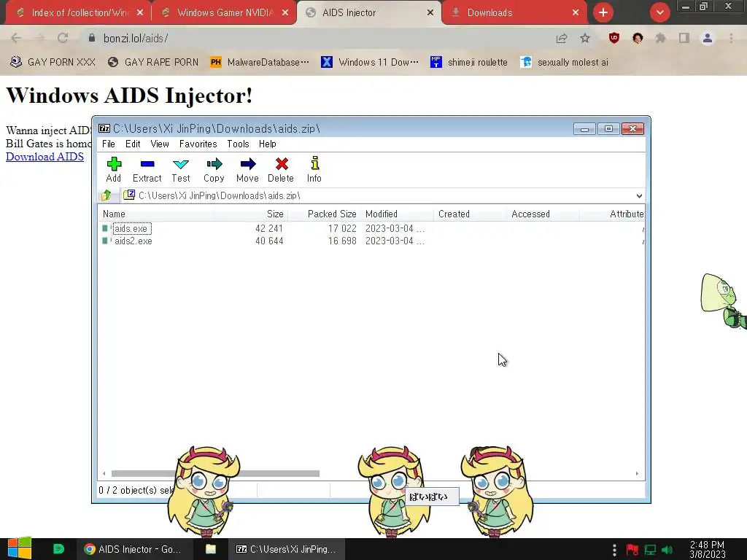747x560 pixels.
Task: Click the Extract toolbar icon
Action: point(147,169)
